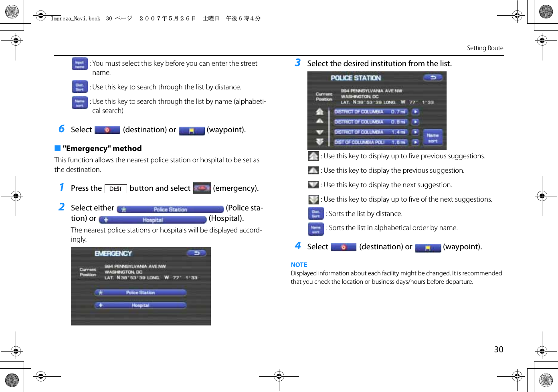This screenshot has height=392, width=558.
Task: Select the DISTRICT OF COLUMBIA 0.7 mi entry
Action: [370, 112]
